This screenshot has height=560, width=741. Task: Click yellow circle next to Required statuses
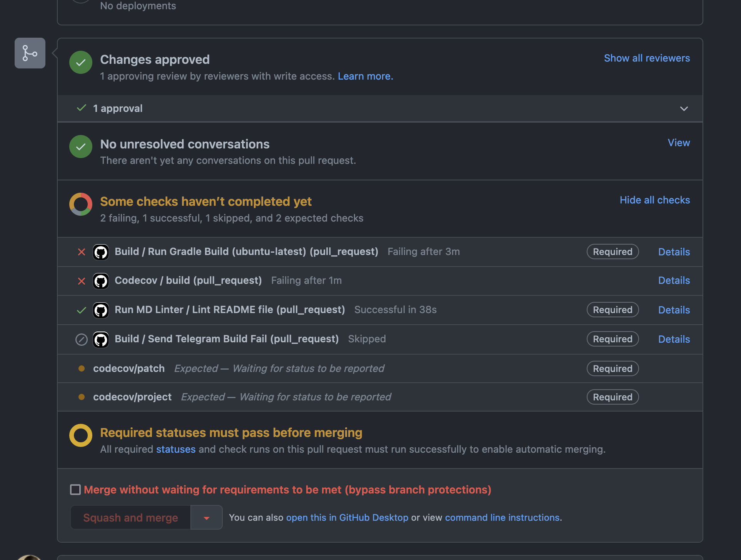coord(81,435)
